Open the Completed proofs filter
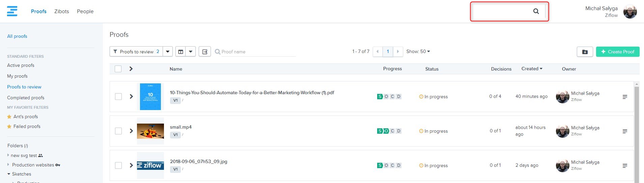Image resolution: width=644 pixels, height=183 pixels. (26, 98)
